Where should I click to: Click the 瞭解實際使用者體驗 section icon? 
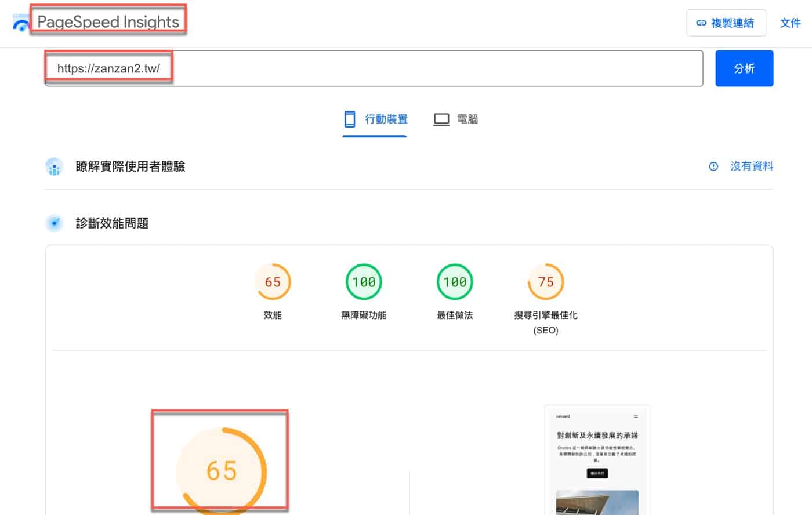pos(55,166)
